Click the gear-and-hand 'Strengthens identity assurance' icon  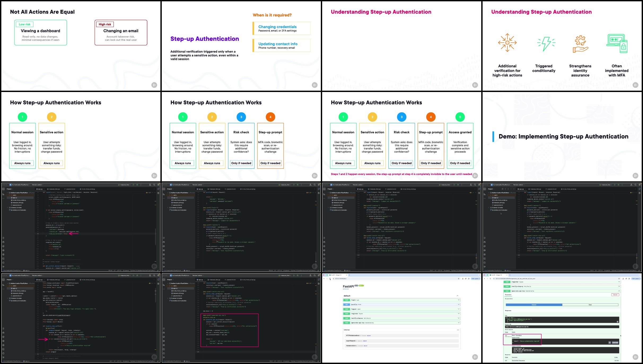[x=580, y=44]
